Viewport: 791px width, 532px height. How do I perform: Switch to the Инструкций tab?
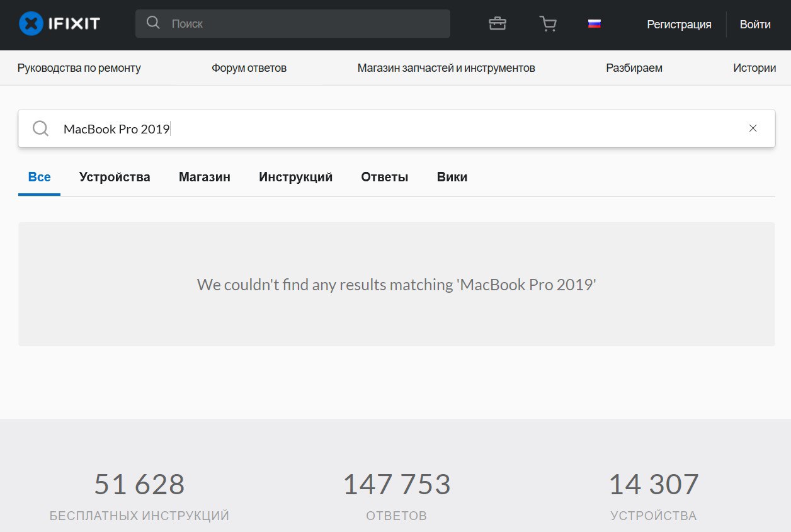pyautogui.click(x=295, y=177)
